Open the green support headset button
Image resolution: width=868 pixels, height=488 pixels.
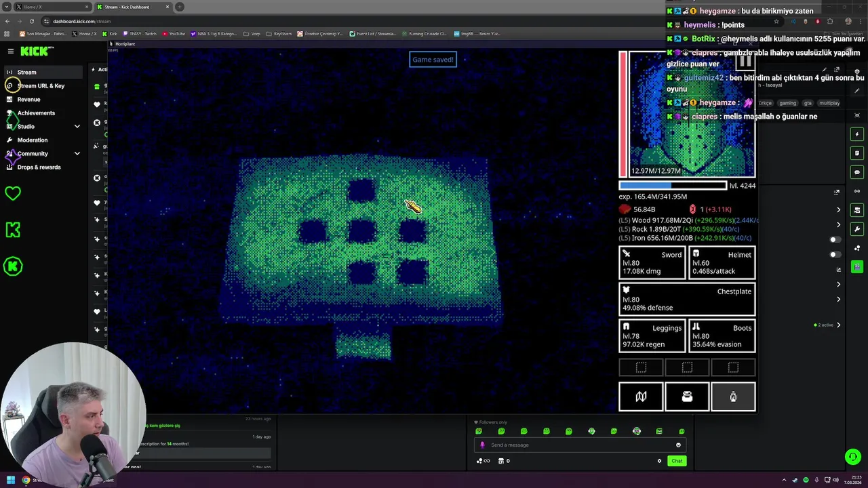[853, 457]
